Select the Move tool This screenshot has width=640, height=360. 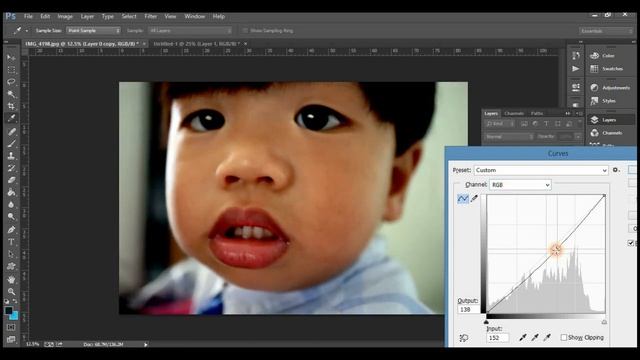pos(11,58)
